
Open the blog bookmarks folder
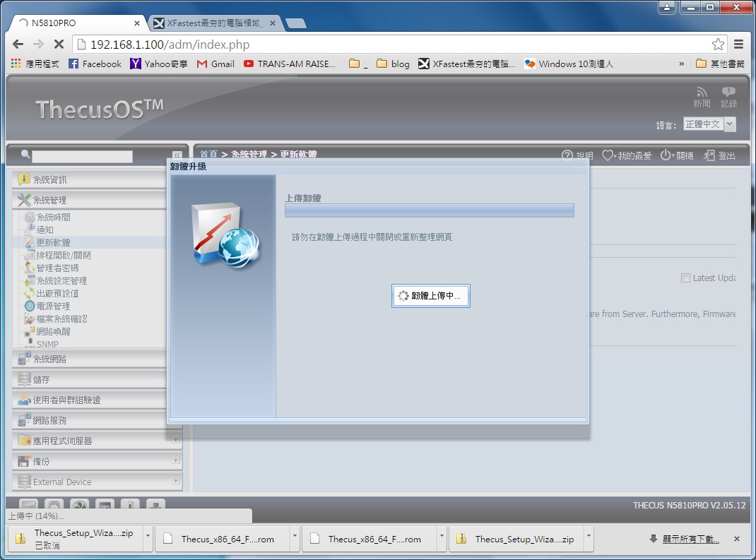(x=393, y=64)
